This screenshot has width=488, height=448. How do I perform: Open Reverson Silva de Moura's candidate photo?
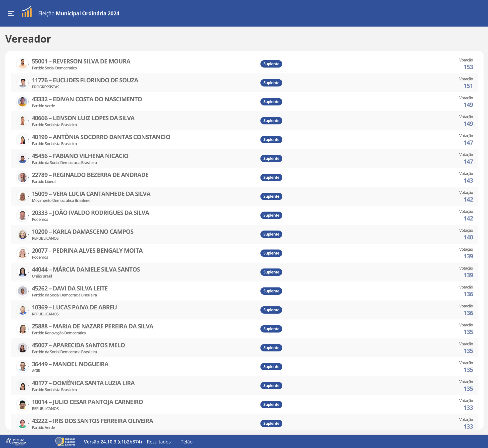click(23, 64)
